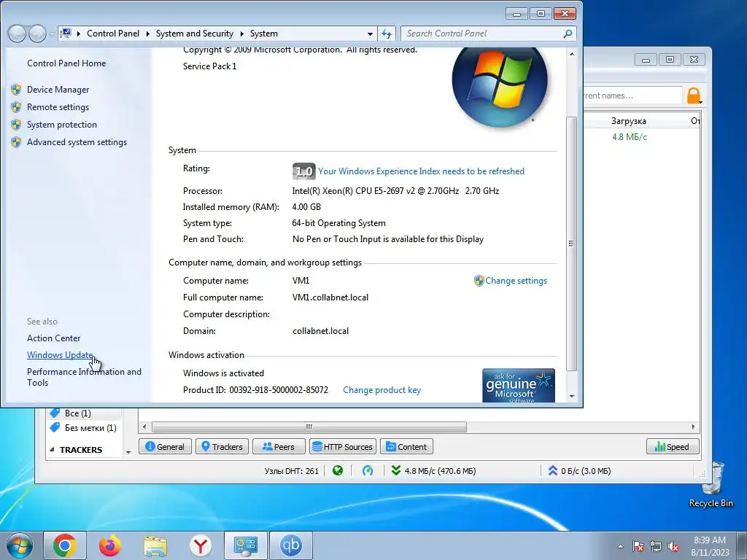The image size is (747, 560).
Task: Click the download speed 4.8 МБ/с status
Action: (x=433, y=471)
